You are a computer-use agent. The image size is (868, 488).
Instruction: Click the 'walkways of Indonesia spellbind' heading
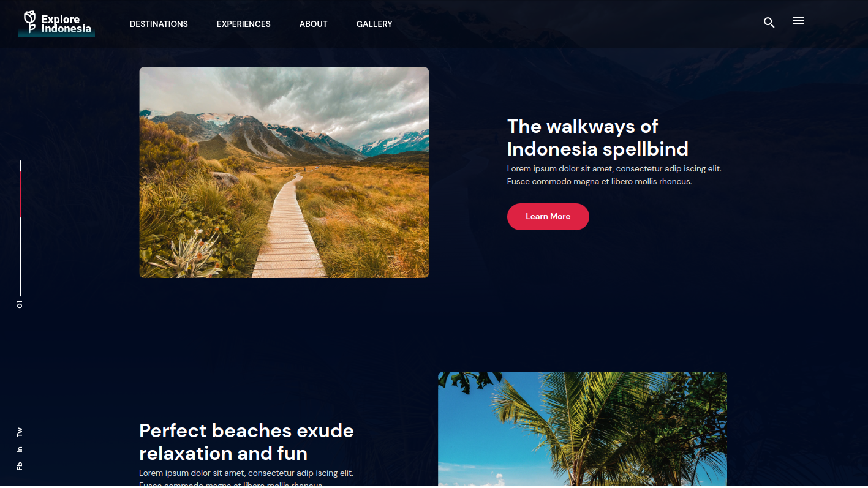point(598,138)
